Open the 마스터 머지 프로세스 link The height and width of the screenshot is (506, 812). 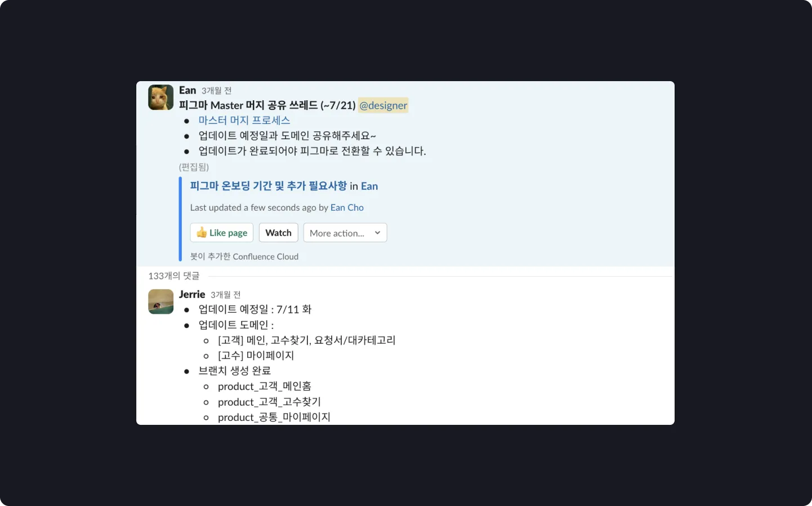pyautogui.click(x=244, y=120)
